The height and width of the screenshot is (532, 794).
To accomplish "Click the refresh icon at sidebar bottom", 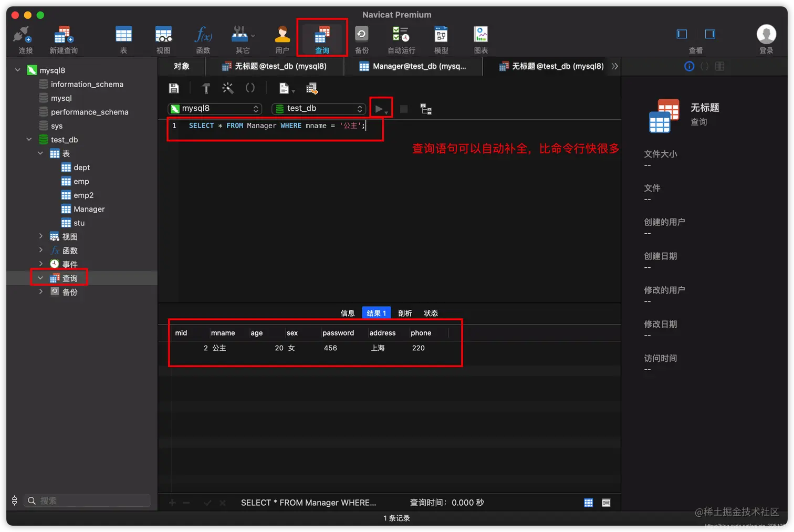I will coord(15,500).
